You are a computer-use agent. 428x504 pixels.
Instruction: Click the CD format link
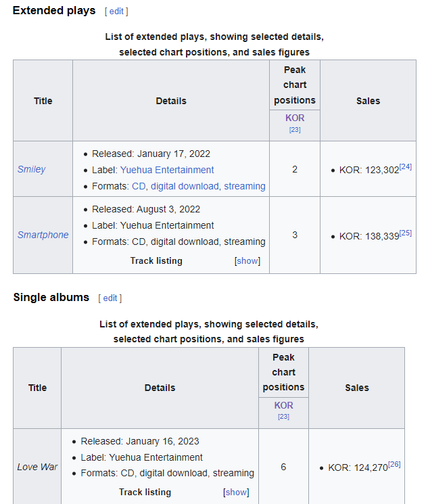point(139,186)
